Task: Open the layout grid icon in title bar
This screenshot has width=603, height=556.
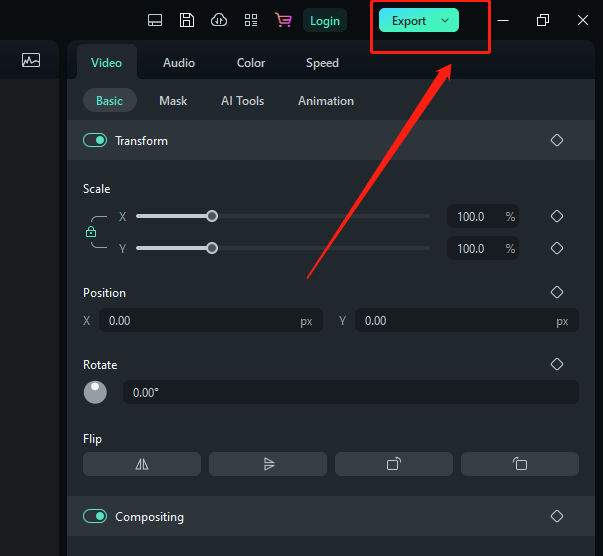Action: click(x=251, y=20)
